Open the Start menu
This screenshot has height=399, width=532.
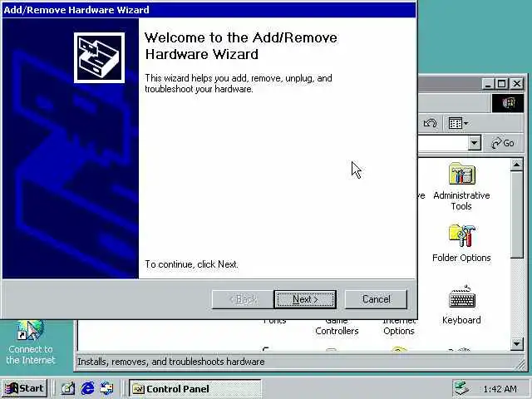point(24,388)
